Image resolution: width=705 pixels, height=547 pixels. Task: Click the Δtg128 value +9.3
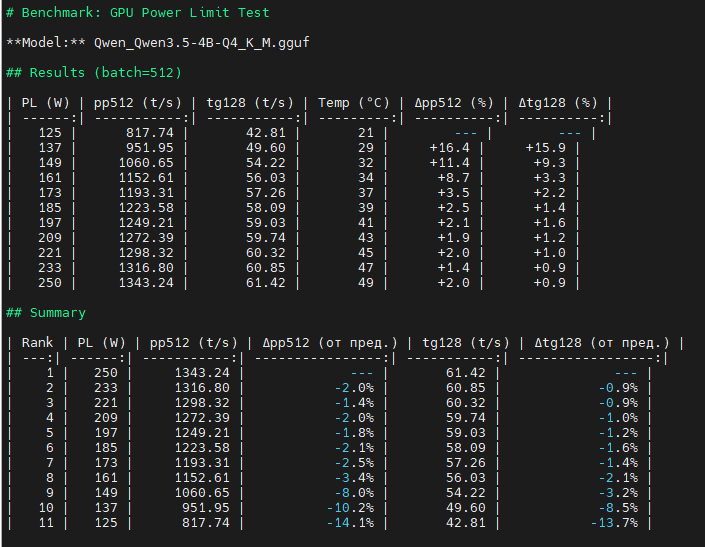pos(550,163)
